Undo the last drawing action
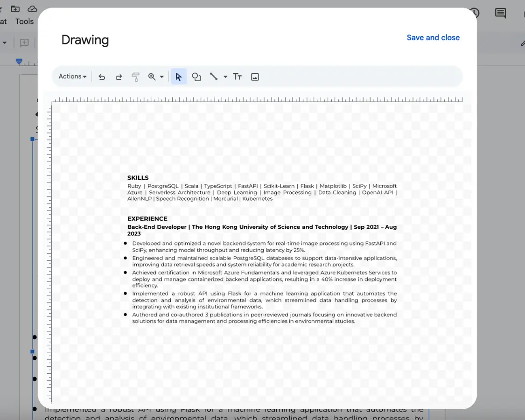Screen dimensions: 525x420 [x=102, y=76]
